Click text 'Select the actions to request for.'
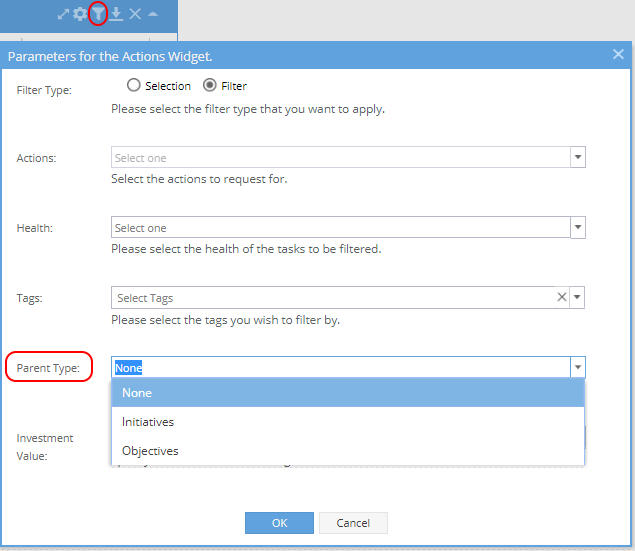Image resolution: width=635 pixels, height=551 pixels. tap(199, 179)
